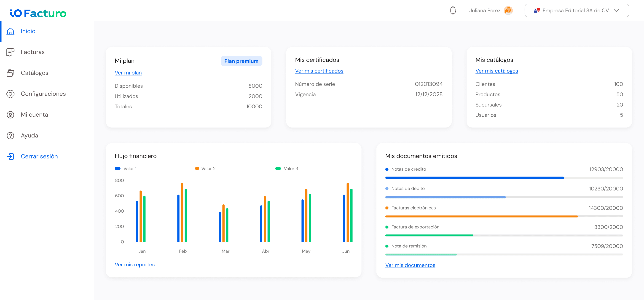Screen dimensions: 644x300
Task: Open Ver mis certificados link
Action: pyautogui.click(x=319, y=71)
